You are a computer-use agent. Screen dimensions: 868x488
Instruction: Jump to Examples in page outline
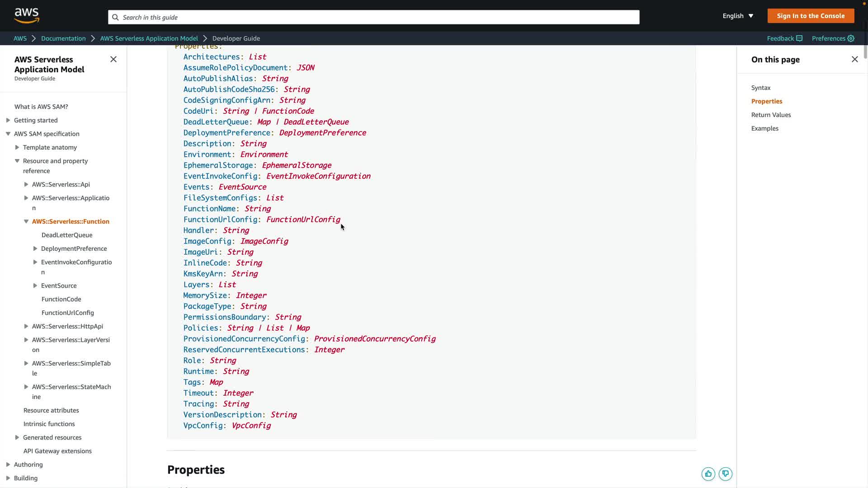(764, 128)
